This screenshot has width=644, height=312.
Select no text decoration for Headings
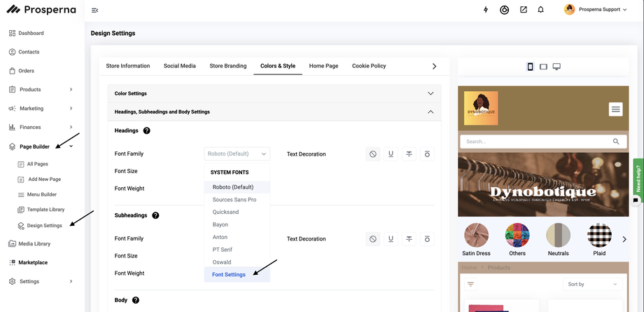[x=373, y=154]
